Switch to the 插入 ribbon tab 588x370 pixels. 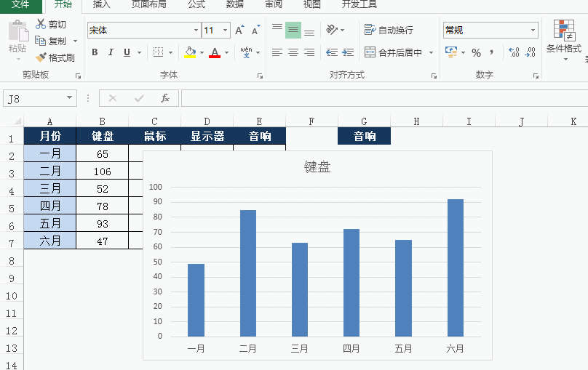click(102, 4)
